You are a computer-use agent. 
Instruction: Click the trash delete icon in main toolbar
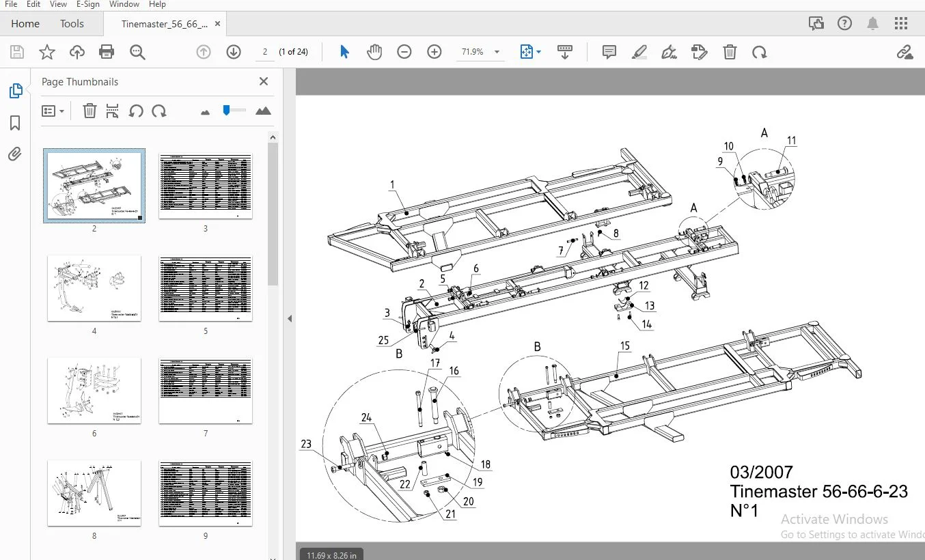730,52
